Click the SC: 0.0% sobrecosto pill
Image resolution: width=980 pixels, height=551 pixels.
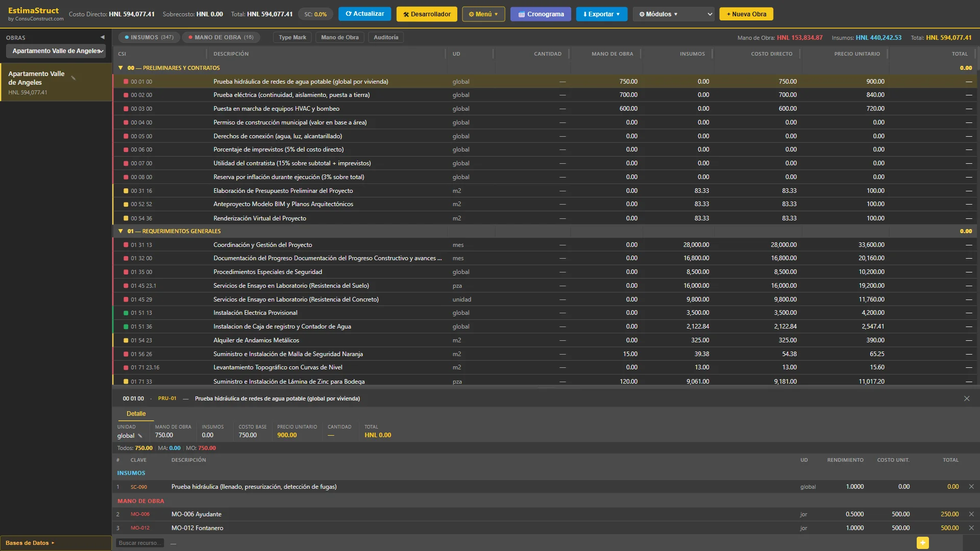(315, 14)
